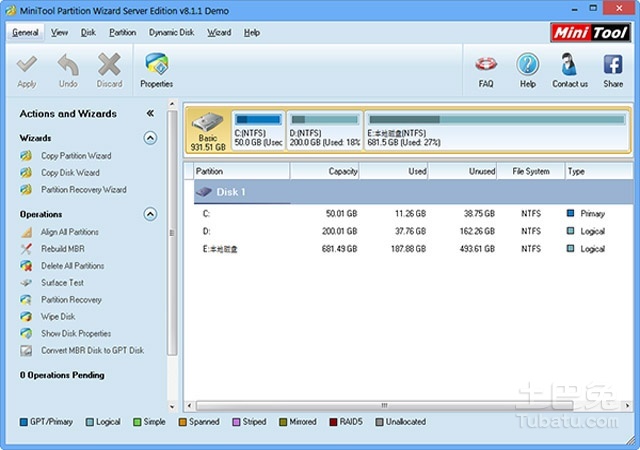Click the MiniTool logo
640x450 pixels.
coord(590,32)
